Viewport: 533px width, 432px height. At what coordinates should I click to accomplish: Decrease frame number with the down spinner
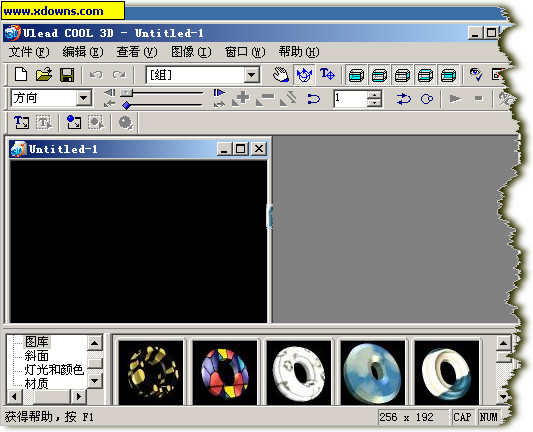point(375,103)
